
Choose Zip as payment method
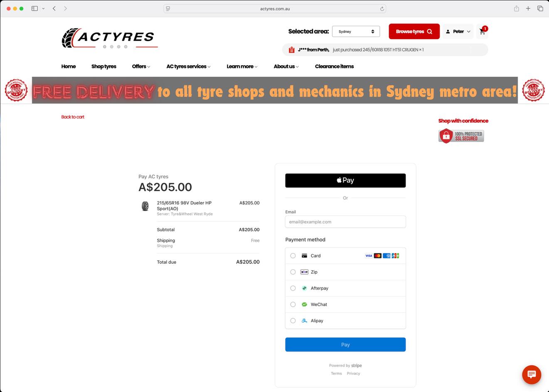293,272
